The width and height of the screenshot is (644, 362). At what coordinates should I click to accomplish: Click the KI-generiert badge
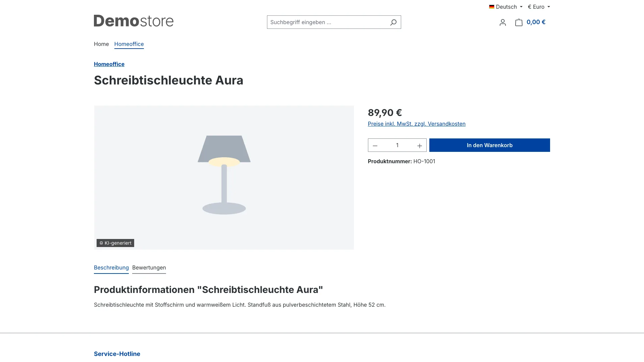pyautogui.click(x=115, y=243)
